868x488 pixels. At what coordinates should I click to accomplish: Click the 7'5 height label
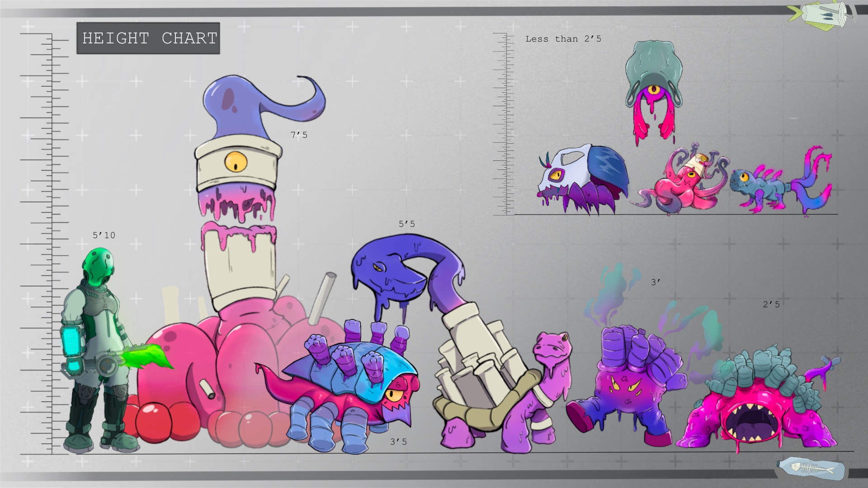click(299, 135)
